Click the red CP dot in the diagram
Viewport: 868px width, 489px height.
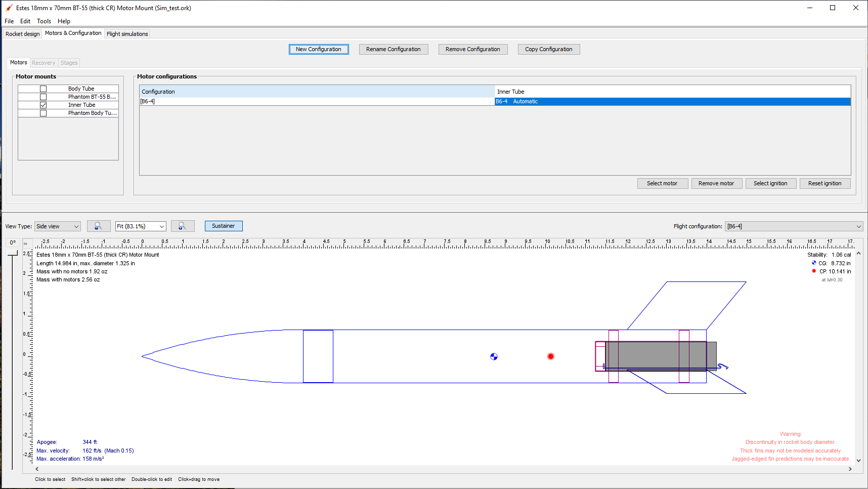point(550,356)
